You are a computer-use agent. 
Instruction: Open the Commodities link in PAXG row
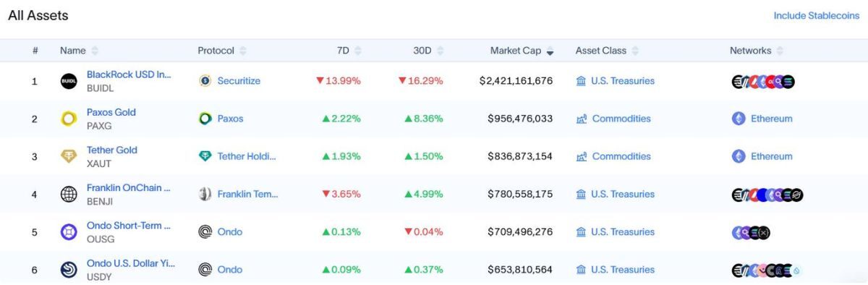(x=621, y=119)
